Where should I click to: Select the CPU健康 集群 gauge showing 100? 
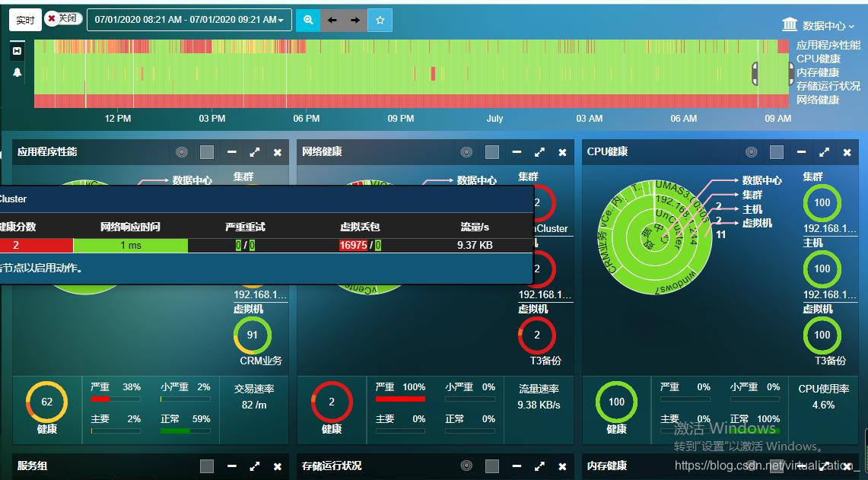(x=822, y=202)
